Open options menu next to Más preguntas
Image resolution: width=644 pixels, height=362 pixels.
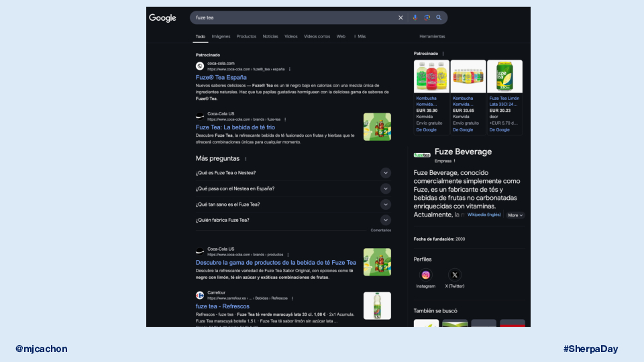pos(246,159)
